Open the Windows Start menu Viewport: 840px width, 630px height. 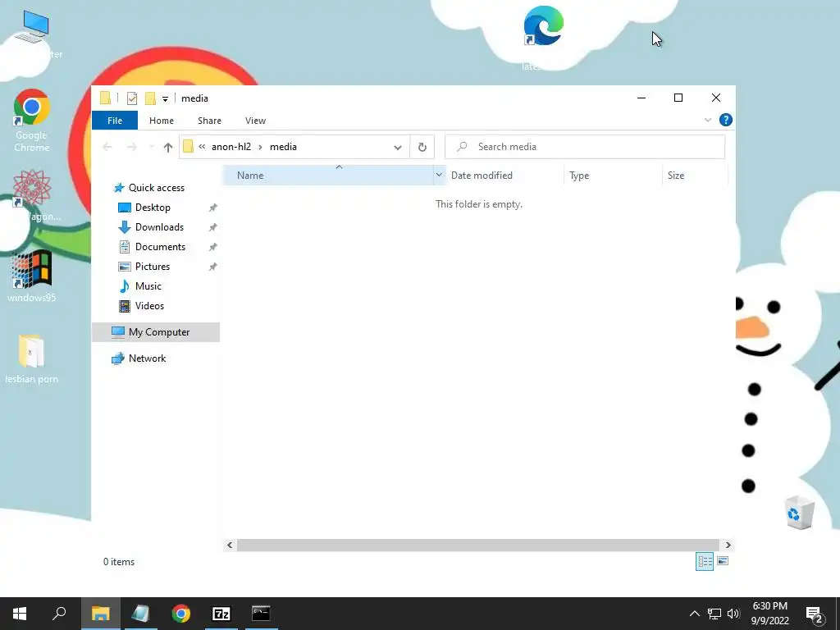click(20, 614)
